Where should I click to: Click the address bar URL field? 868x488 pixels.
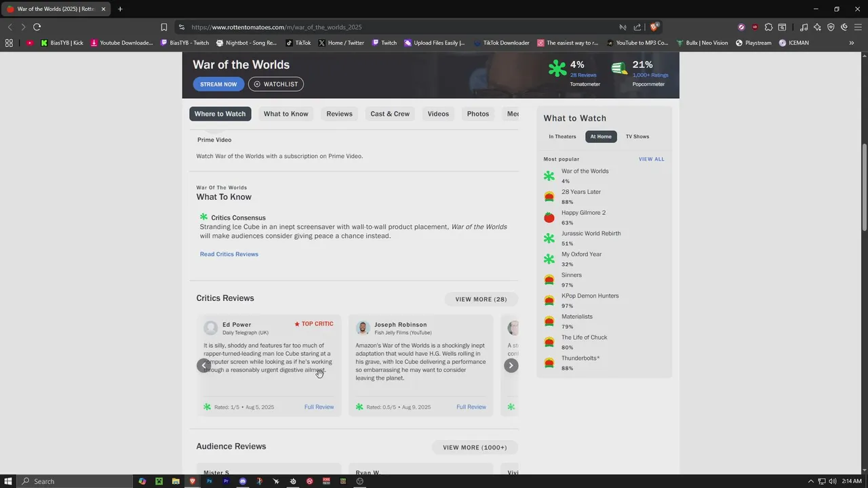click(400, 27)
